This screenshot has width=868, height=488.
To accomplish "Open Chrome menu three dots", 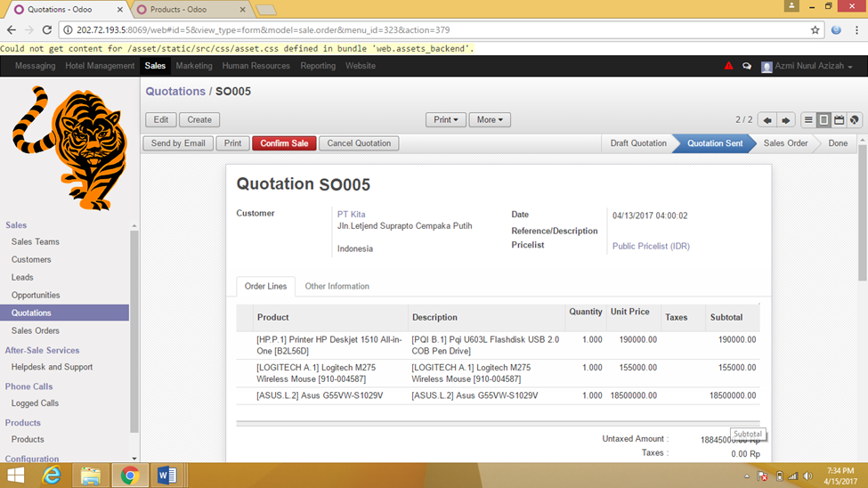I will (x=856, y=30).
